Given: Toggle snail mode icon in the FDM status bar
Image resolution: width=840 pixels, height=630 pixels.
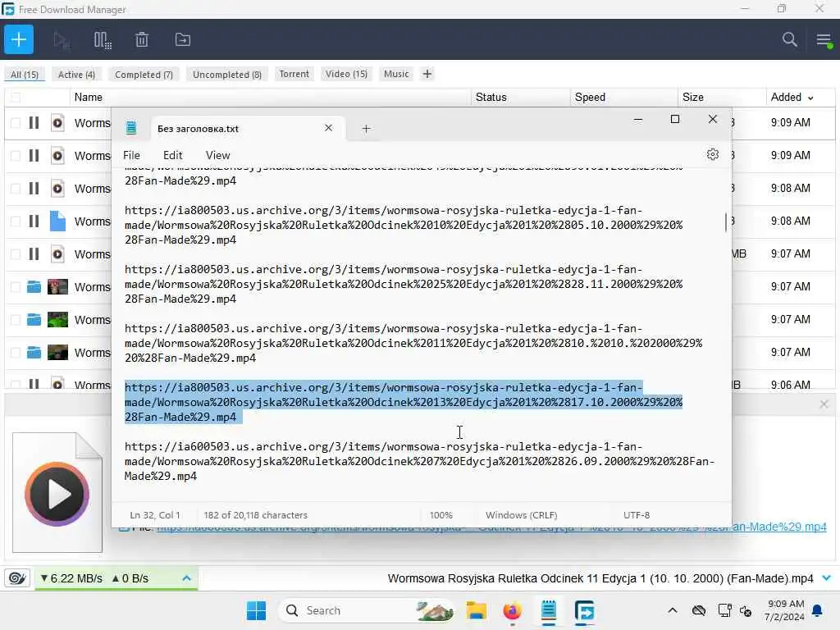Looking at the screenshot, I should 16,578.
